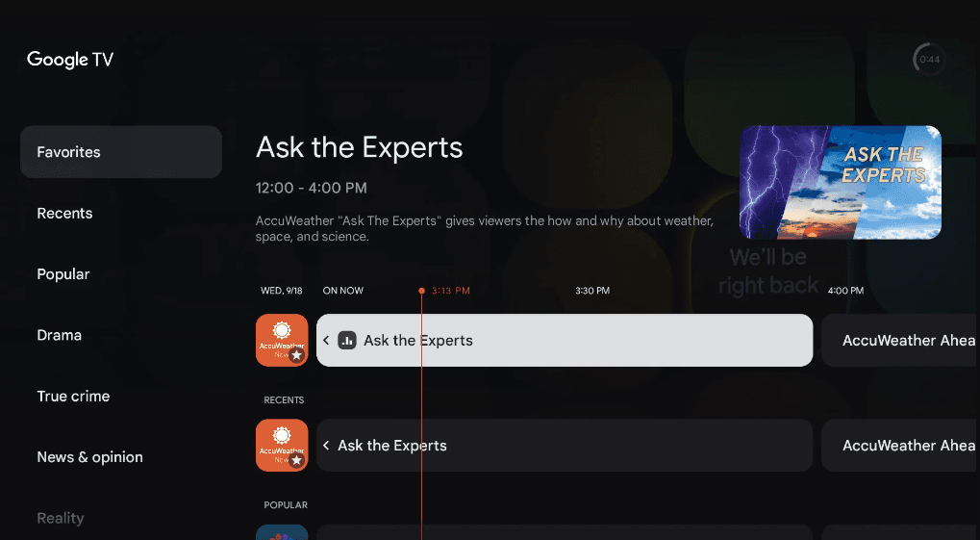The width and height of the screenshot is (980, 540).
Task: Choose the Drama category
Action: point(60,335)
